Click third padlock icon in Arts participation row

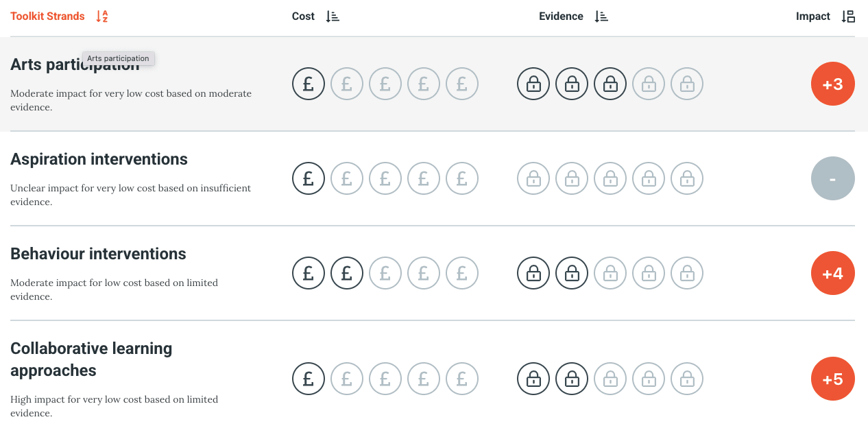[x=610, y=84]
